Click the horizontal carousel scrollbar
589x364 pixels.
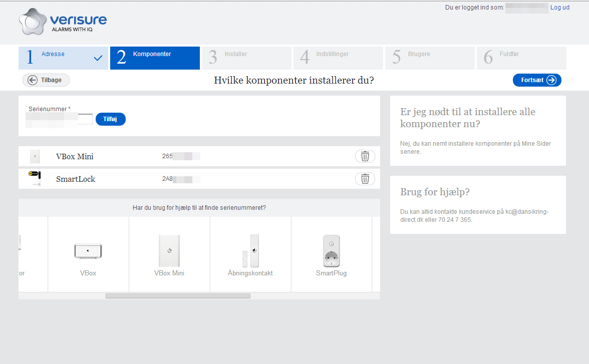click(x=178, y=296)
